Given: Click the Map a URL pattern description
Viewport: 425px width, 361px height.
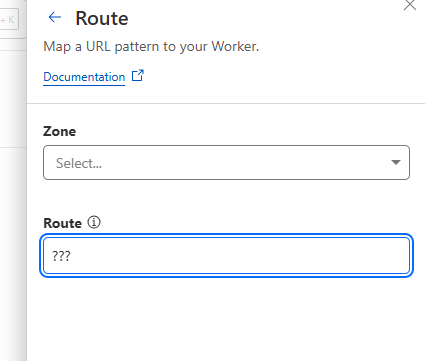Looking at the screenshot, I should tap(151, 46).
